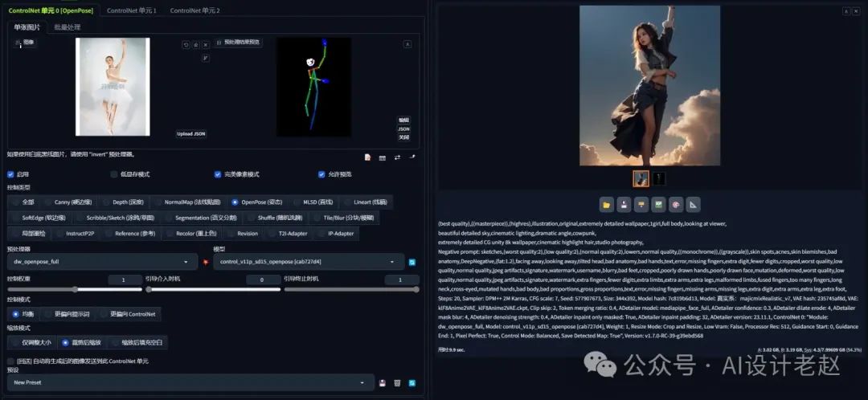Open ControlNet 单元 0 [OpenPose] tab
Viewport: 868px width, 400px height.
[x=50, y=10]
